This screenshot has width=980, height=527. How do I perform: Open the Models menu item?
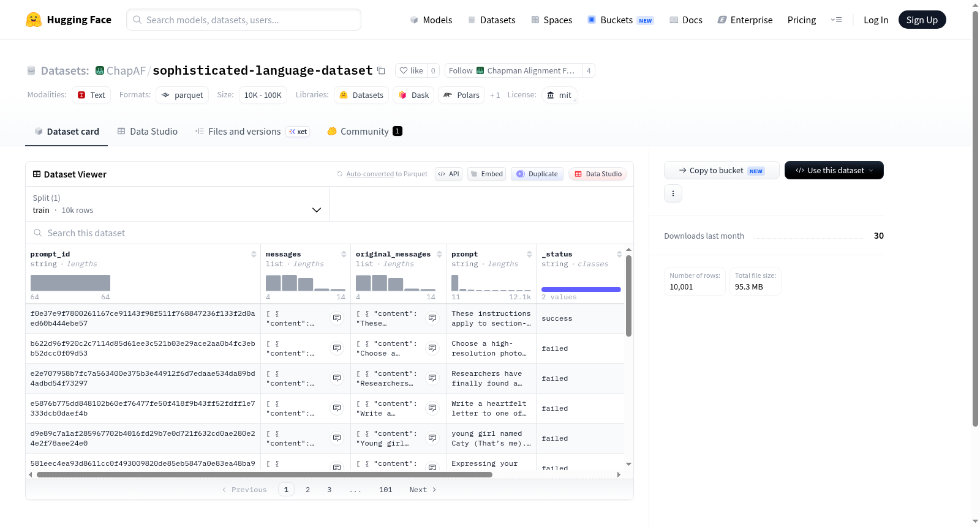click(431, 20)
